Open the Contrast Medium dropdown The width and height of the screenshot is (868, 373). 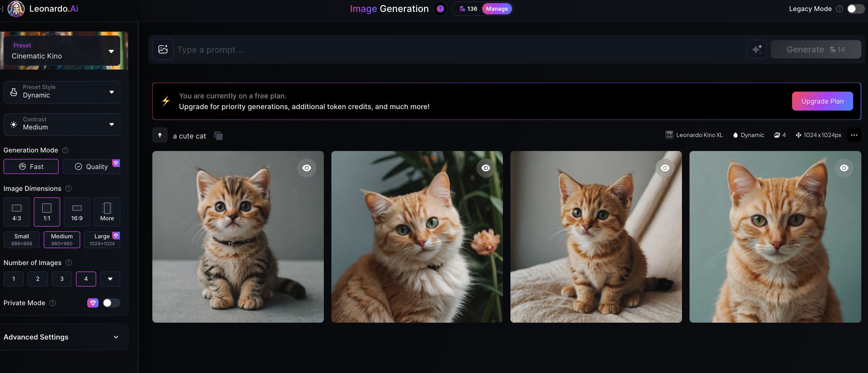(x=62, y=124)
